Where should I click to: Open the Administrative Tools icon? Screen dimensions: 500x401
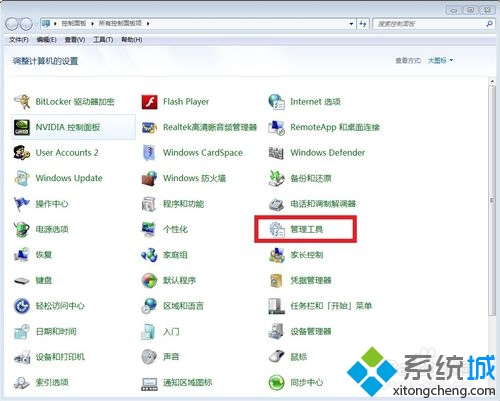click(x=277, y=229)
